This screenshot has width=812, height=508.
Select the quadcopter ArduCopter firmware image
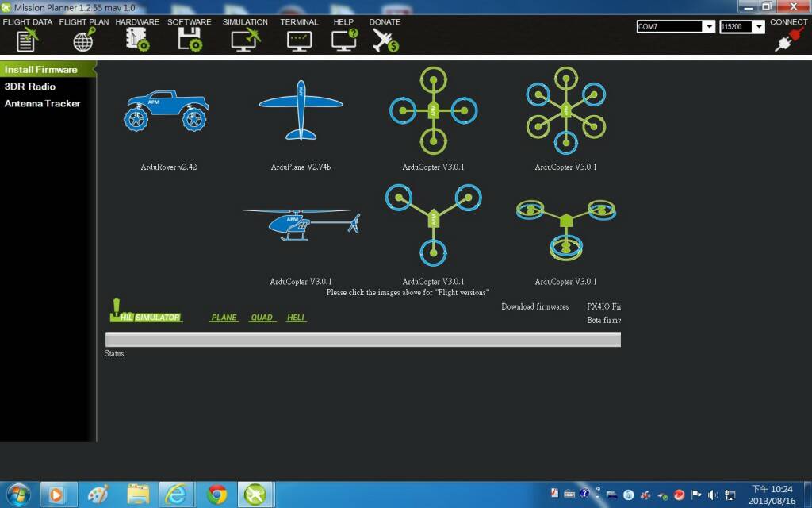(434, 110)
